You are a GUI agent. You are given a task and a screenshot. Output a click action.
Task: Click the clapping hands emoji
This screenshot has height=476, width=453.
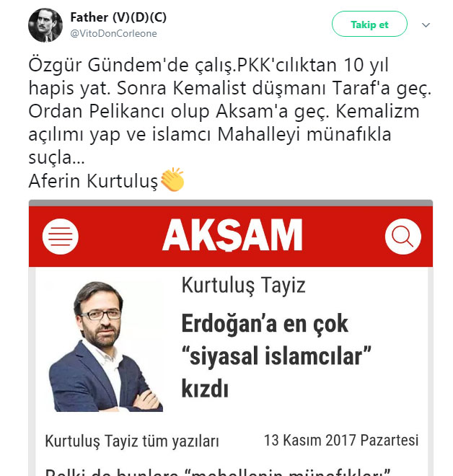tap(172, 180)
